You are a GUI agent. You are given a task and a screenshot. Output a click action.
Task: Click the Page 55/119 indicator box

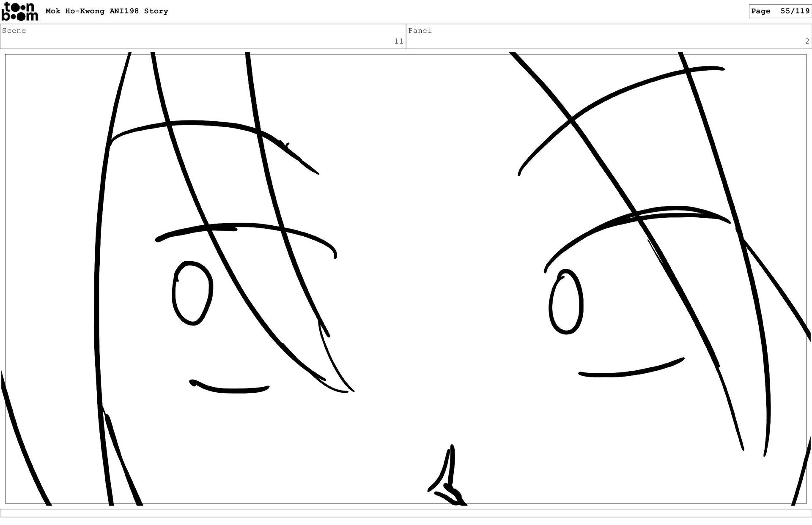pos(779,11)
